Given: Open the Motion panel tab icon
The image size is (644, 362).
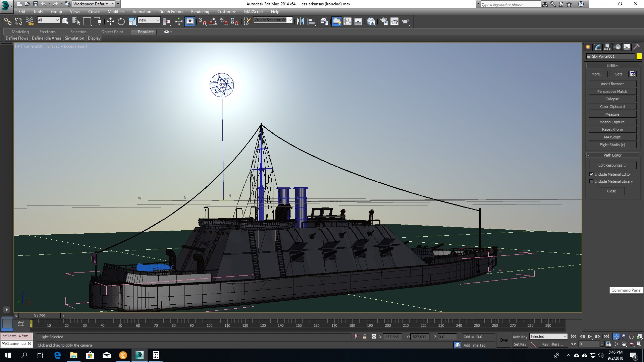Looking at the screenshot, I should 618,47.
